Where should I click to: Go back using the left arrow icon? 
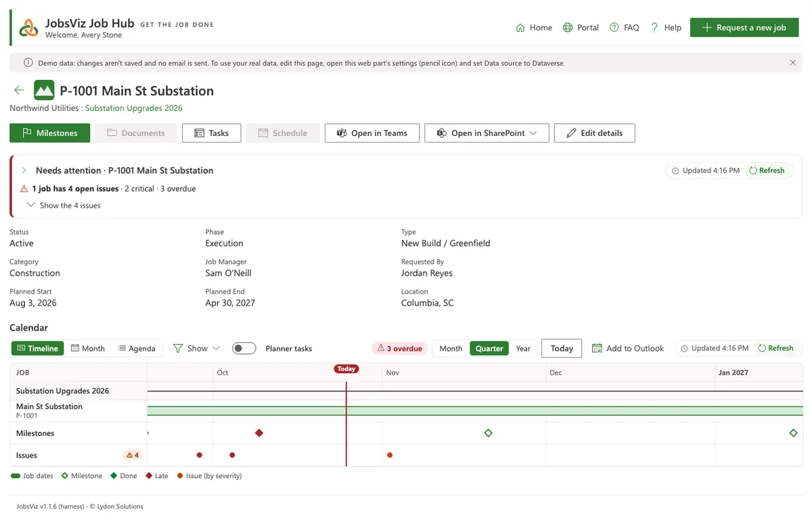(19, 91)
